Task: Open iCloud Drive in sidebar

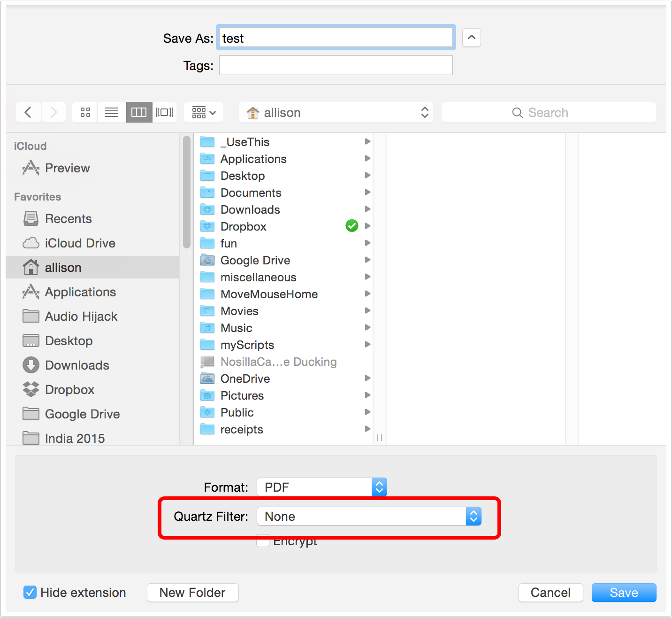Action: (80, 243)
